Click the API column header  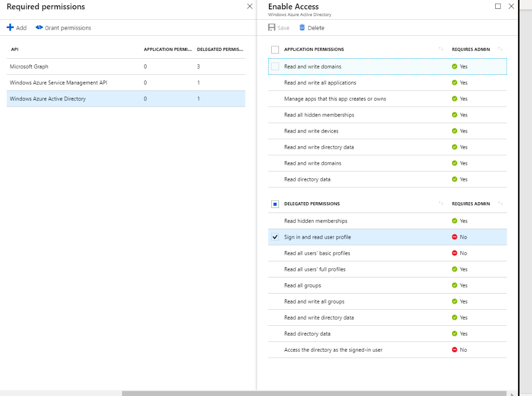pyautogui.click(x=15, y=49)
